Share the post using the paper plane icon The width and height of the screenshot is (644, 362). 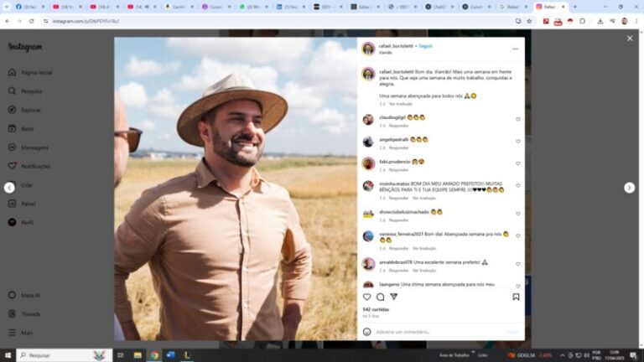coord(393,297)
